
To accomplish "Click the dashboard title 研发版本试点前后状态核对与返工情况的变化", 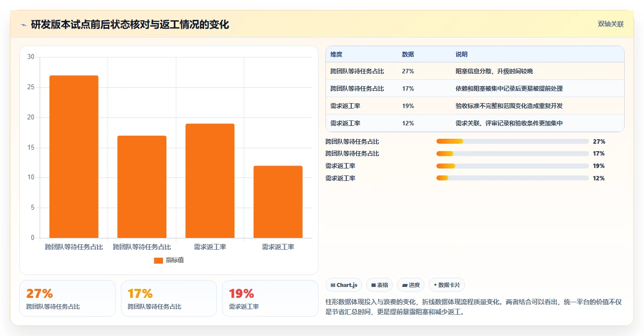I will [130, 25].
